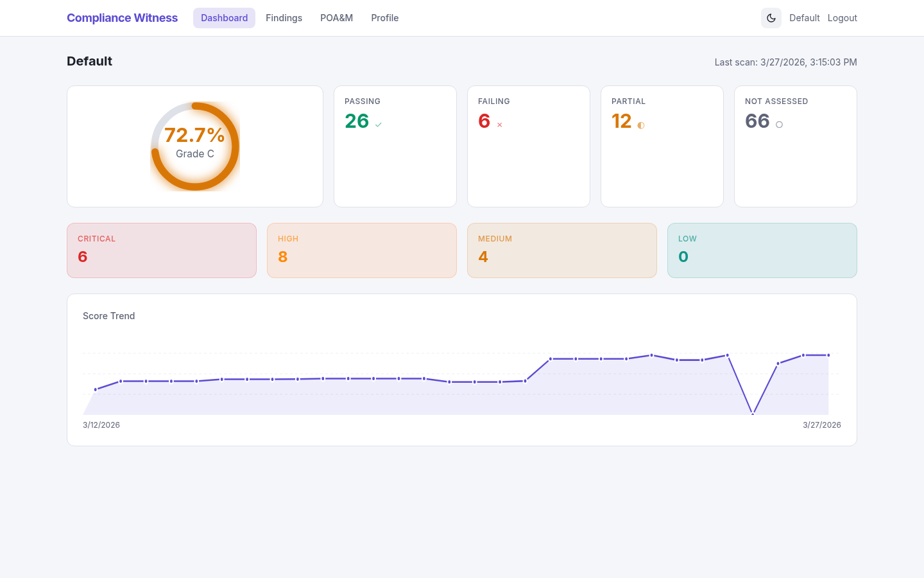
Task: Open the Compliance Witness home logo
Action: click(x=122, y=18)
